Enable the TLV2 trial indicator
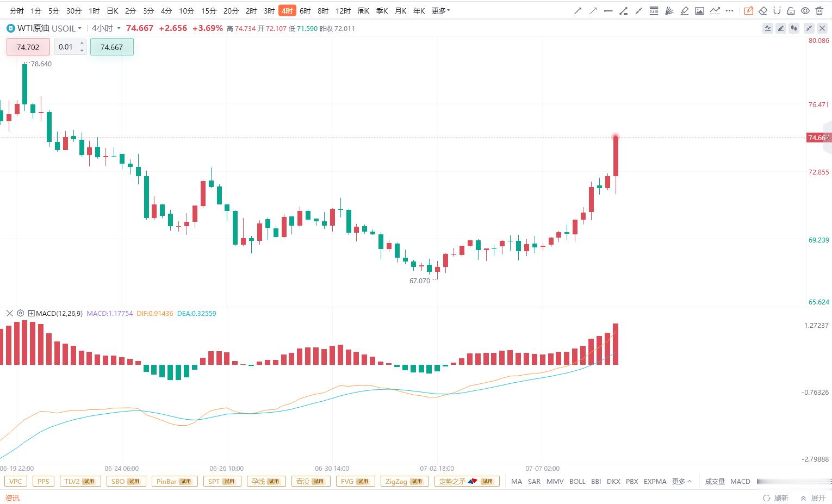832x504 pixels. pyautogui.click(x=80, y=481)
